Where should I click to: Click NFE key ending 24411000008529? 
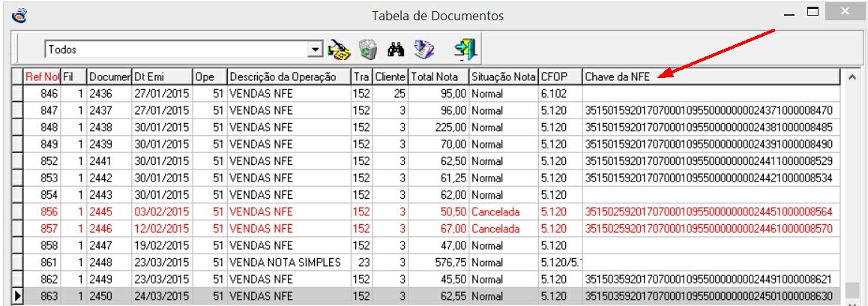(x=708, y=161)
